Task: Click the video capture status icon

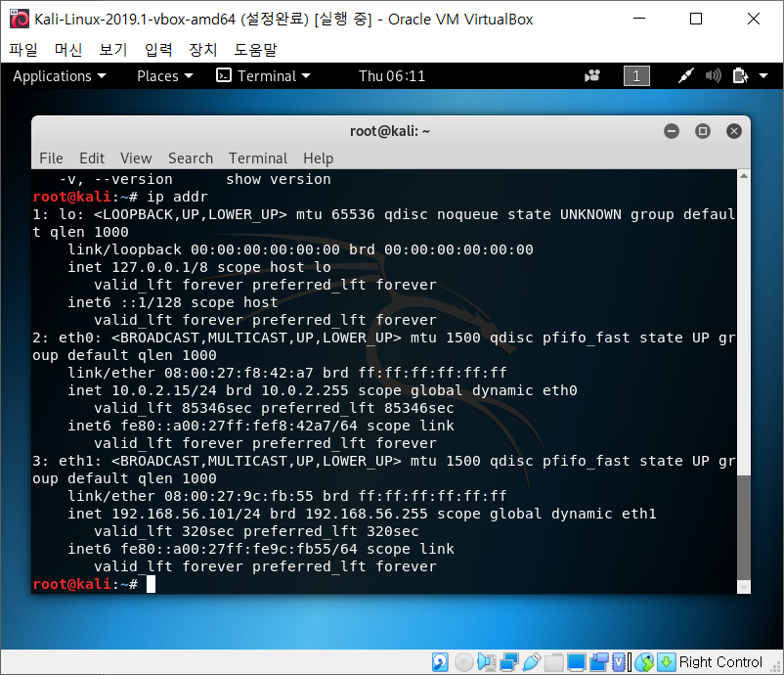Action: point(599,662)
